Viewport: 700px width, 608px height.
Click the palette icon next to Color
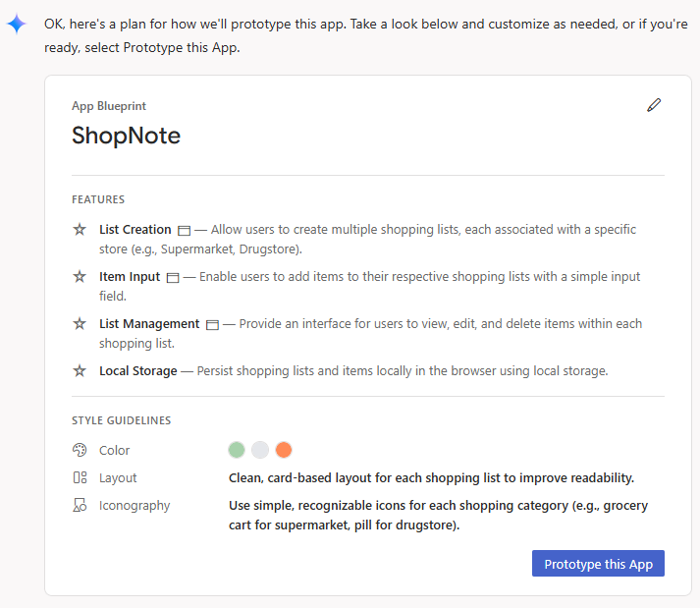click(80, 450)
